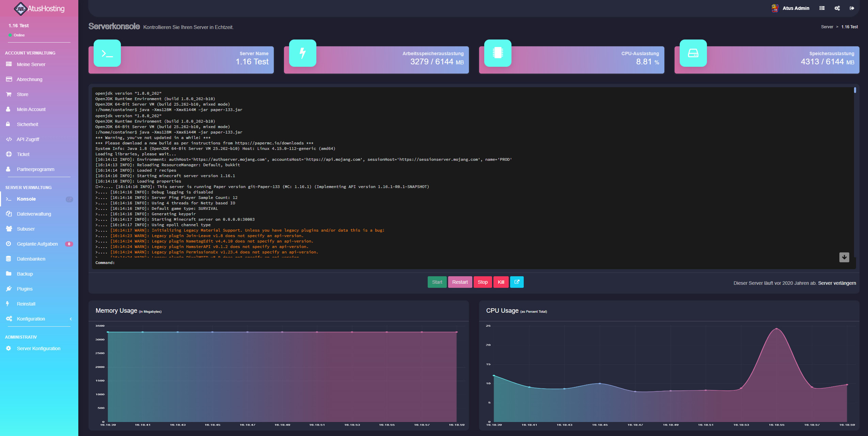
Task: Click the Atus Admin username
Action: pyautogui.click(x=796, y=8)
